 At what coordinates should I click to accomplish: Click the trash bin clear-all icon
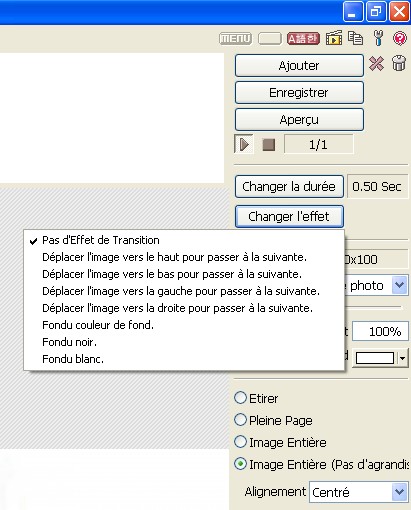point(399,63)
